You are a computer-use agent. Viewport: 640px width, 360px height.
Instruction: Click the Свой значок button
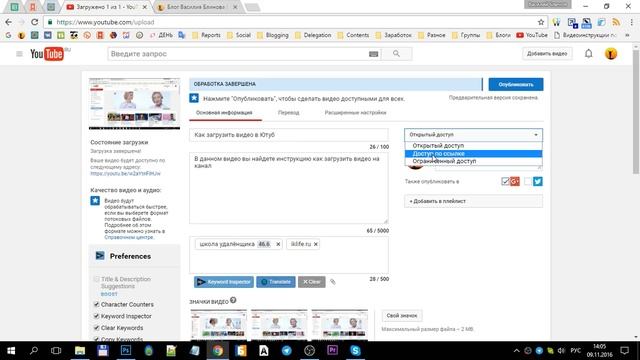pos(402,316)
